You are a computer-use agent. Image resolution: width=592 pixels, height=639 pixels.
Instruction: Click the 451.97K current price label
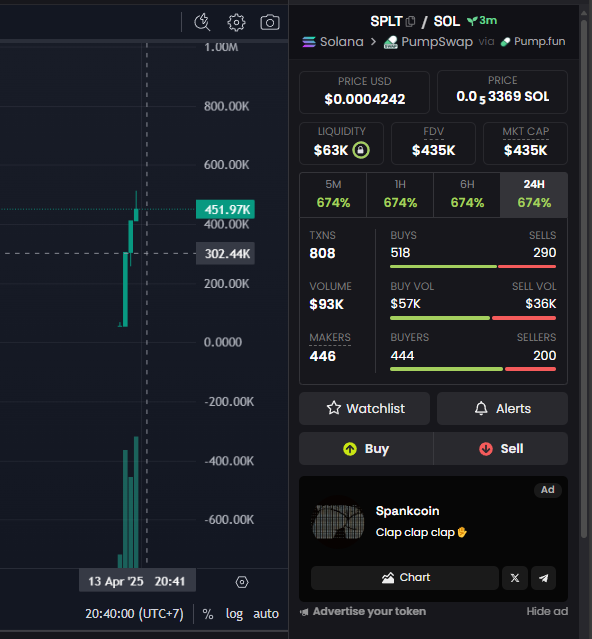click(225, 209)
